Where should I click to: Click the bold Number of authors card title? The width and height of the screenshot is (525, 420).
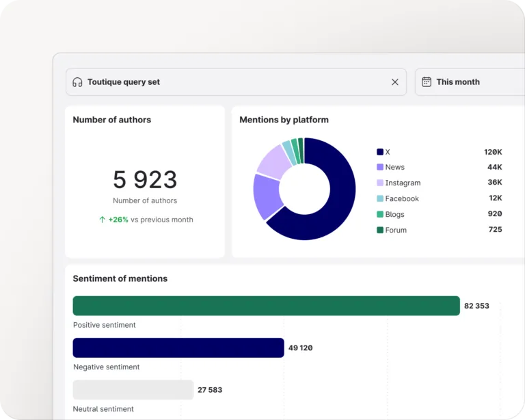coord(112,120)
